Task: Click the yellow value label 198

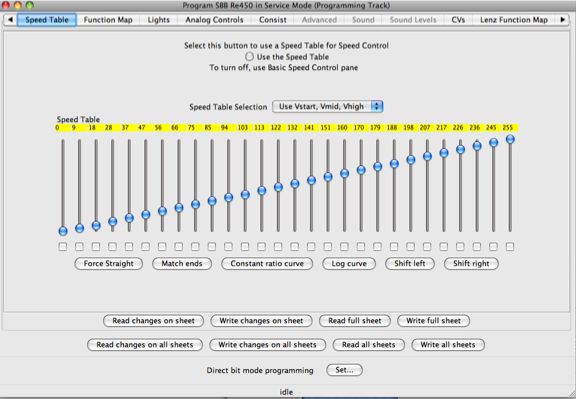Action: tap(408, 127)
